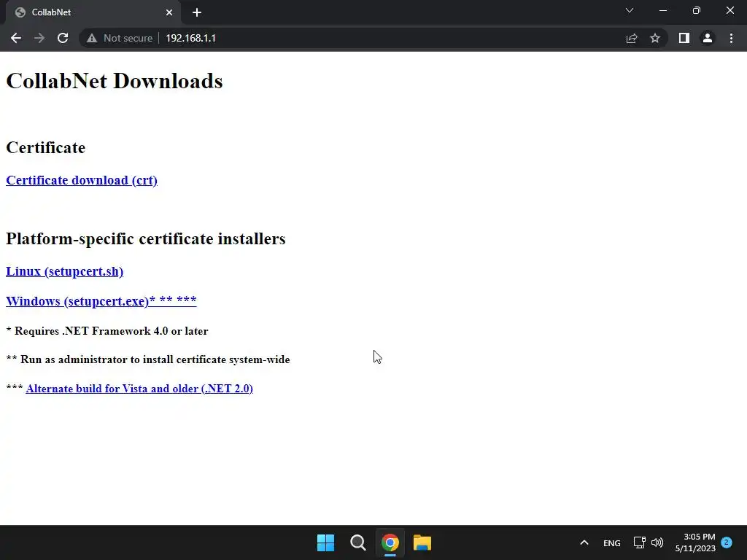Select the CollabNet browser tab
This screenshot has width=747, height=560.
[93, 12]
